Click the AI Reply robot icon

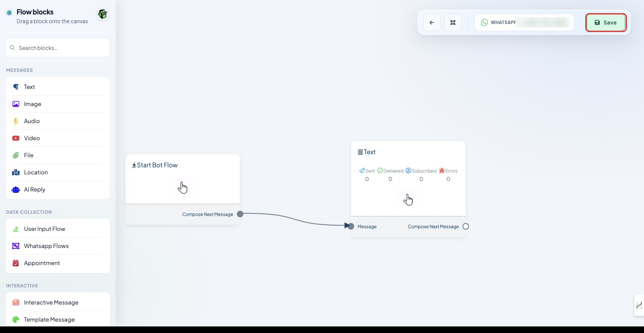pyautogui.click(x=16, y=189)
